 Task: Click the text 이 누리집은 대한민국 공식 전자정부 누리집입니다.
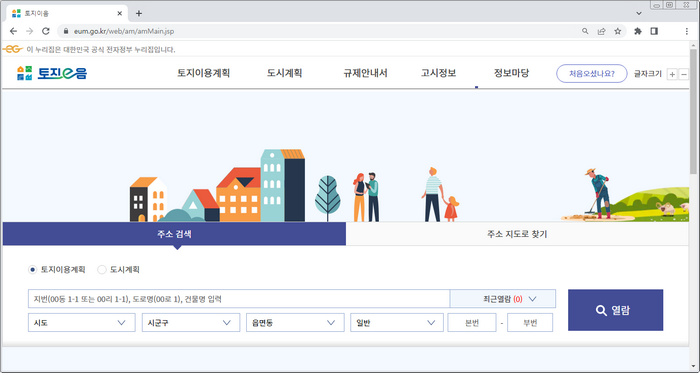point(101,50)
